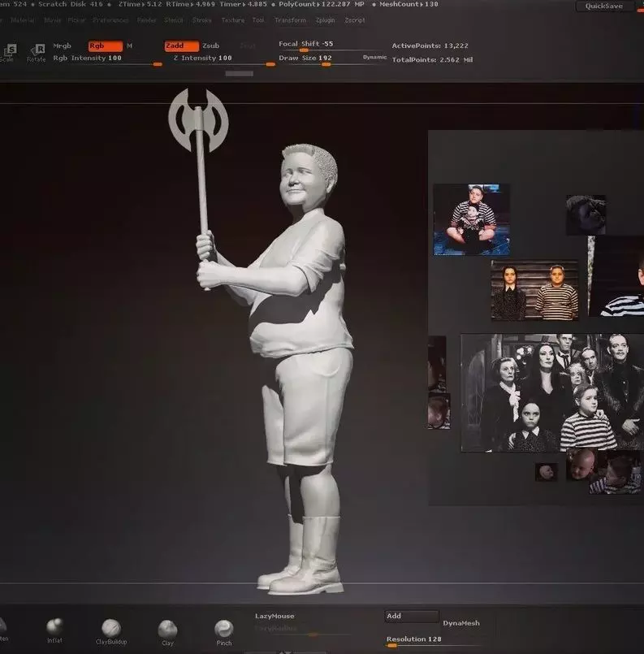Viewport: 644px width, 654px height.
Task: Click the RTime 4.969 status text
Action: (191, 4)
